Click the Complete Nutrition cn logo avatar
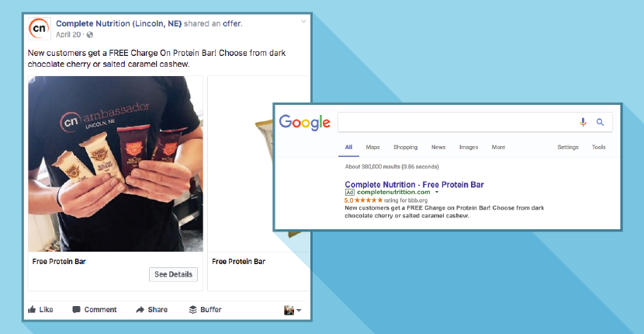Screen dimensions: 644x334 [39, 29]
